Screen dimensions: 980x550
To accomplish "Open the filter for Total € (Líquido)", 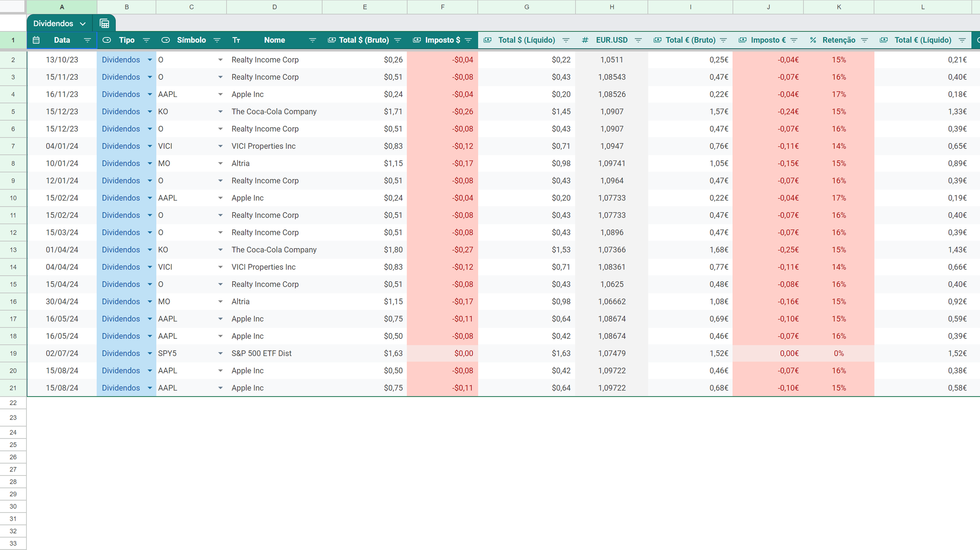I will [962, 40].
